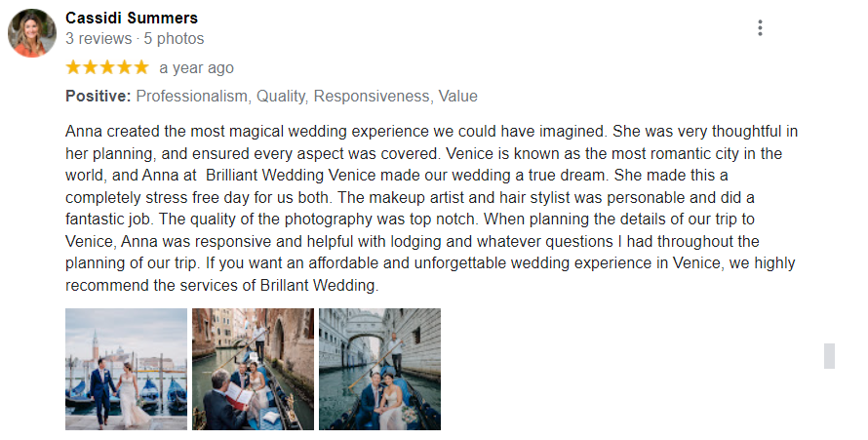Viewport: 868px width, 440px height.
Task: Click the gray scrollbar thumb on the right
Action: click(829, 355)
